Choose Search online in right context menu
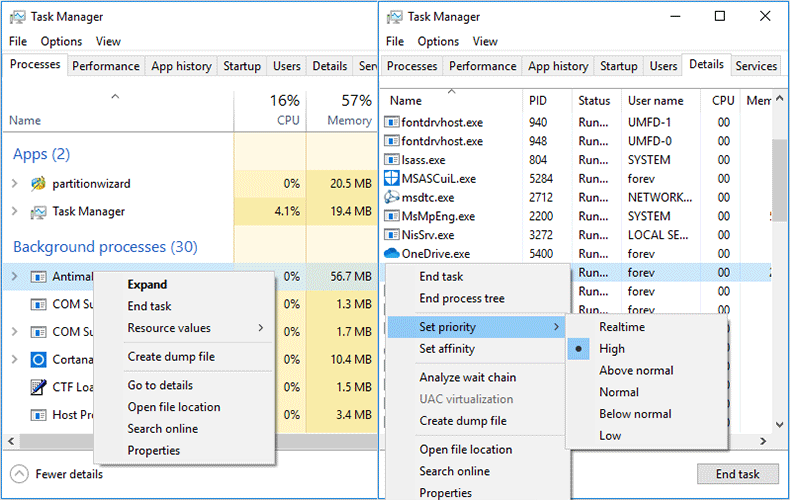Screen dimensions: 790x500 (x=454, y=471)
